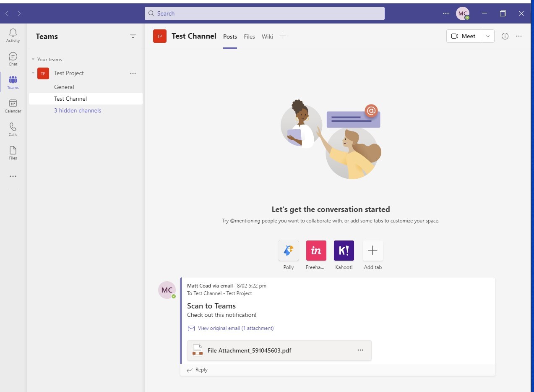Add a tab with the plus icon
This screenshot has width=534, height=392.
click(283, 36)
